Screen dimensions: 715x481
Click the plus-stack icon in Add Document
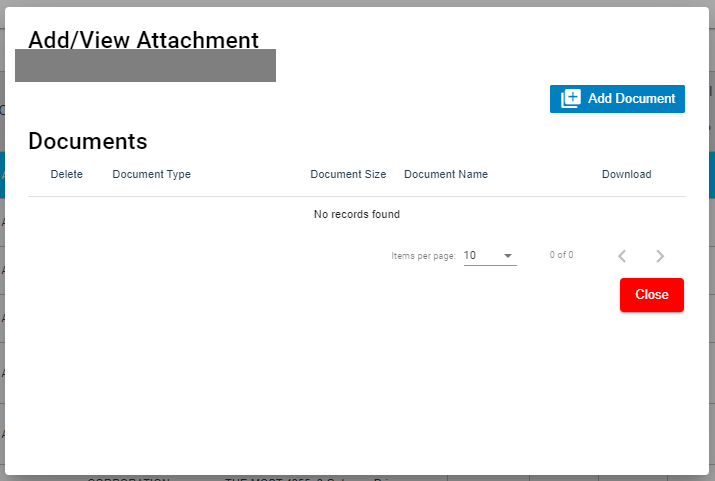(x=571, y=99)
